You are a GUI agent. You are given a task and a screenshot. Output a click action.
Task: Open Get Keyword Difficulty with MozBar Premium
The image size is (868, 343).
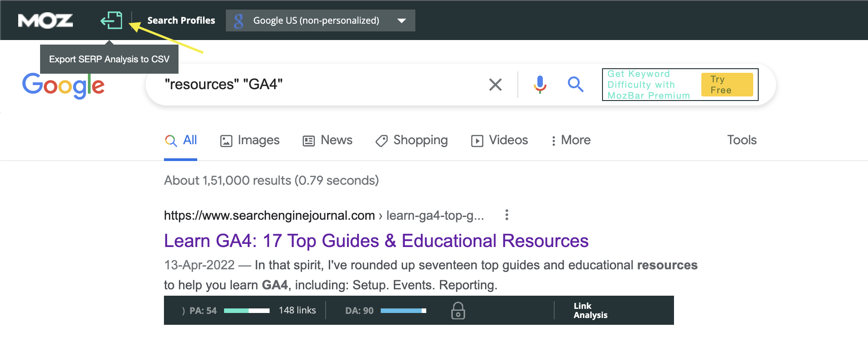coord(648,85)
